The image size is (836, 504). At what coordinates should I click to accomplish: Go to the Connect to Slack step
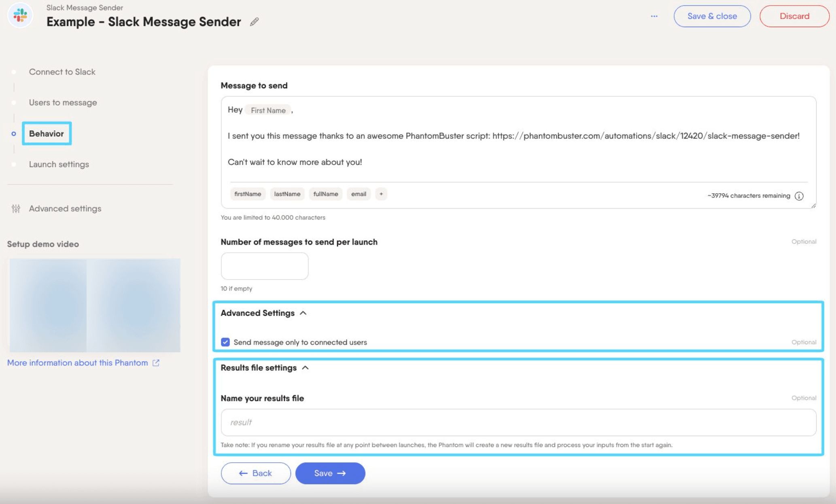click(62, 72)
